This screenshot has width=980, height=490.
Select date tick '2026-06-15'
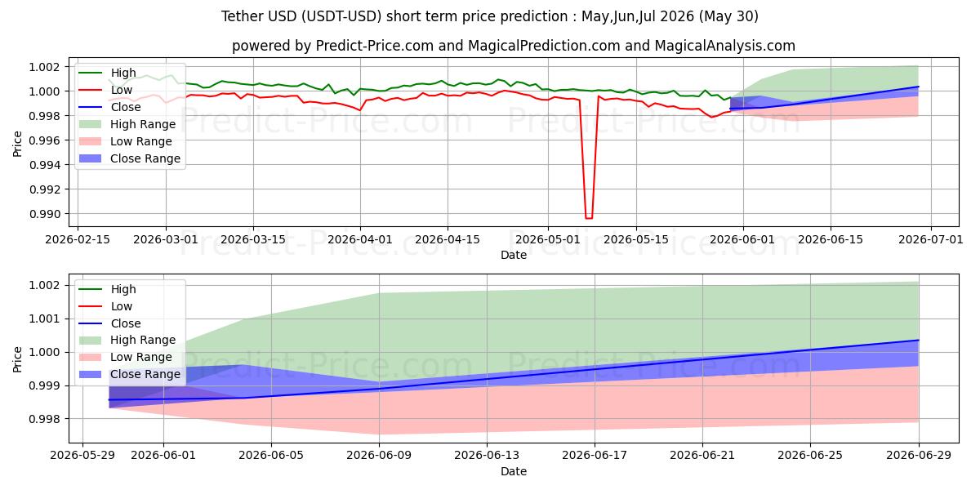830,239
